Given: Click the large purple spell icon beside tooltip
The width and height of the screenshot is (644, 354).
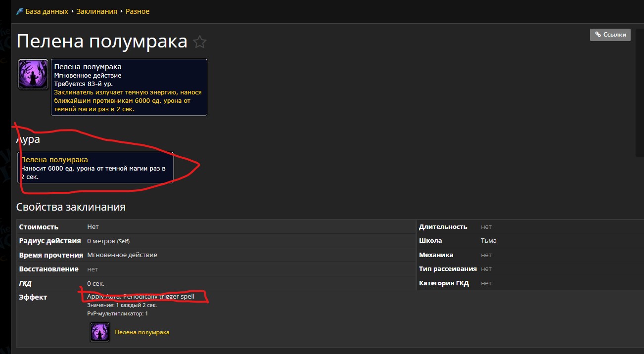Looking at the screenshot, I should coord(33,74).
